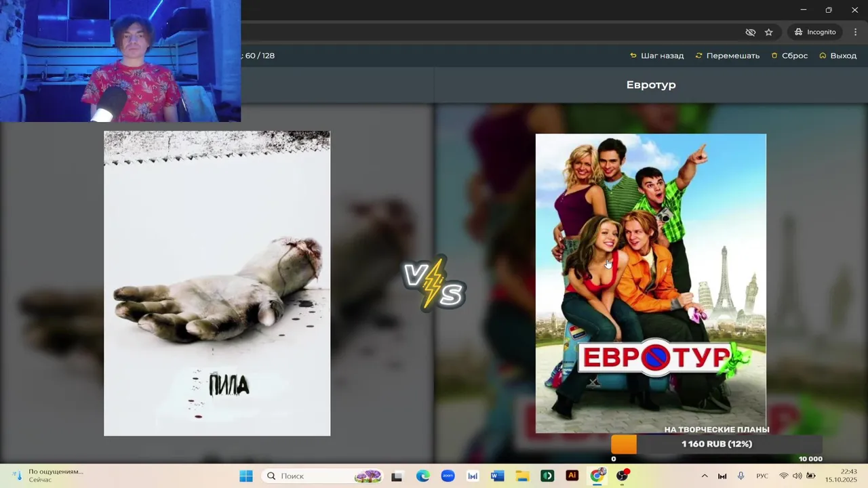This screenshot has width=868, height=488.
Task: Click the VS lightning emblem
Action: click(x=434, y=283)
